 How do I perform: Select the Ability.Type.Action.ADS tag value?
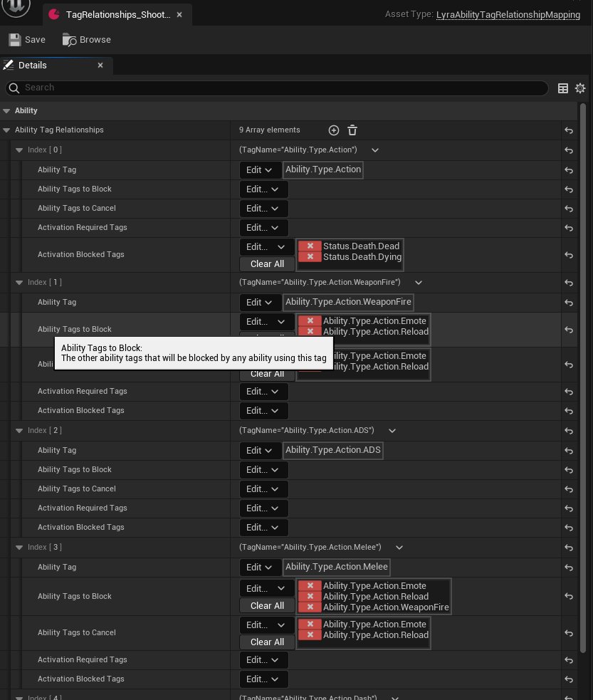333,451
